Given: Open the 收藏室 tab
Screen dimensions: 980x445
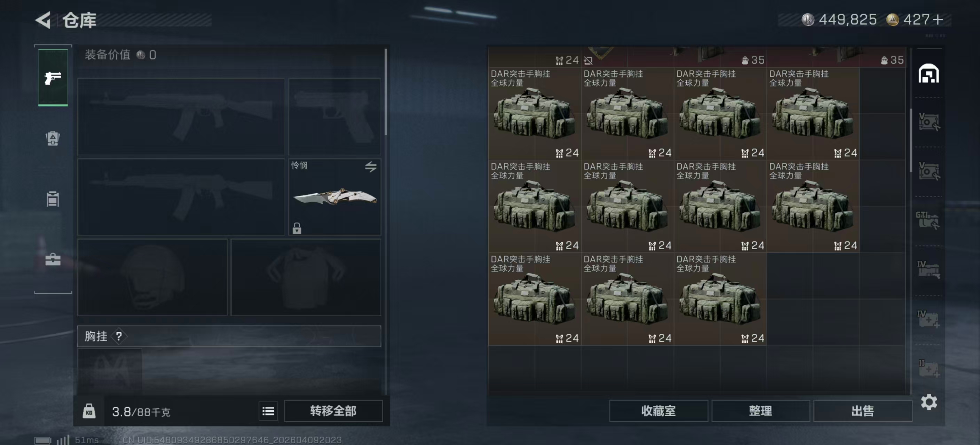Looking at the screenshot, I should point(658,411).
